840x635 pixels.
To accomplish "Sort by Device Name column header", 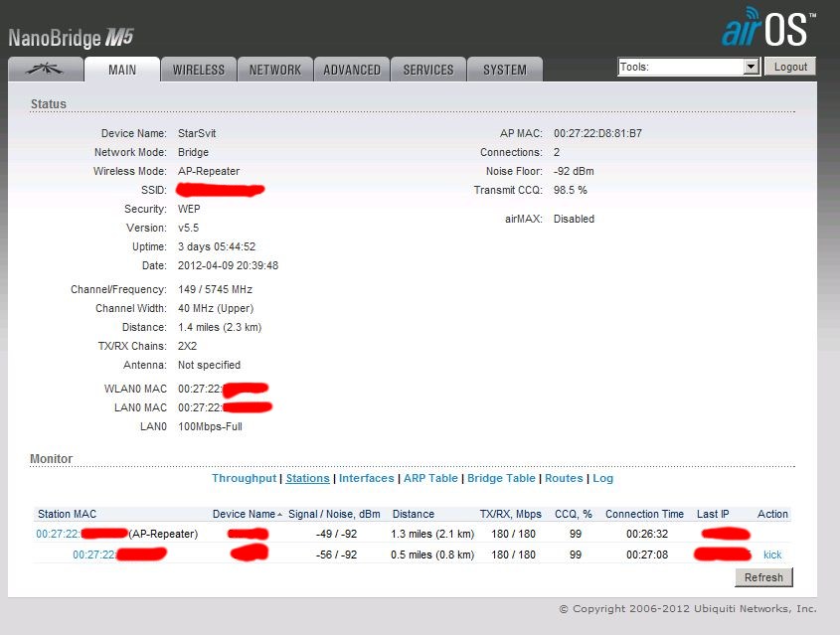I will [244, 514].
